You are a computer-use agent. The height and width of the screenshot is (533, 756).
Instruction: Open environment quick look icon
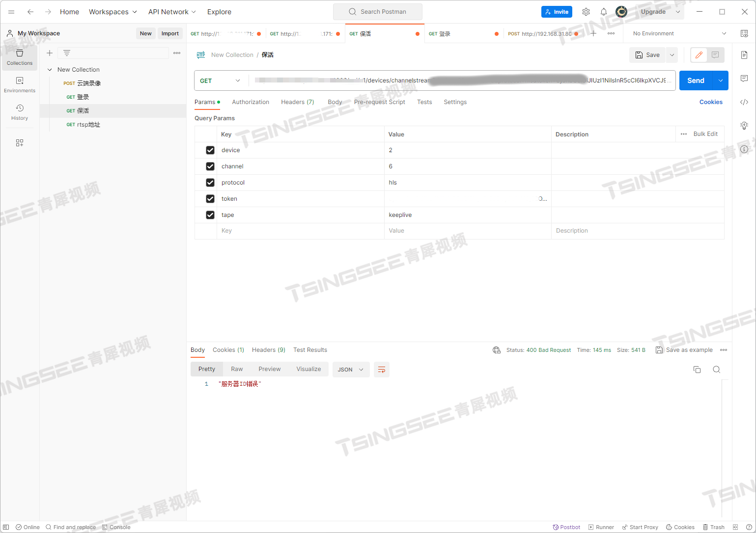pyautogui.click(x=744, y=33)
